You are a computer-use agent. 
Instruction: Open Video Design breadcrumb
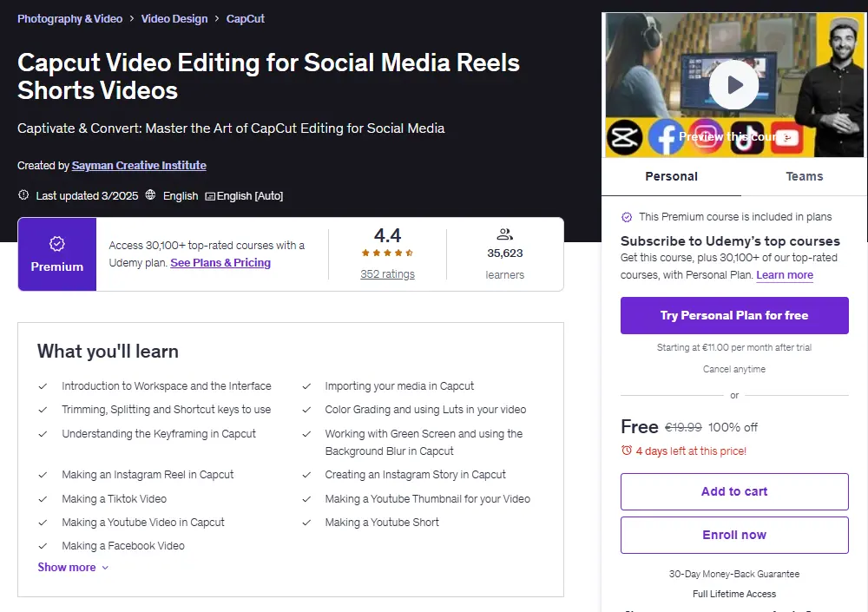174,19
